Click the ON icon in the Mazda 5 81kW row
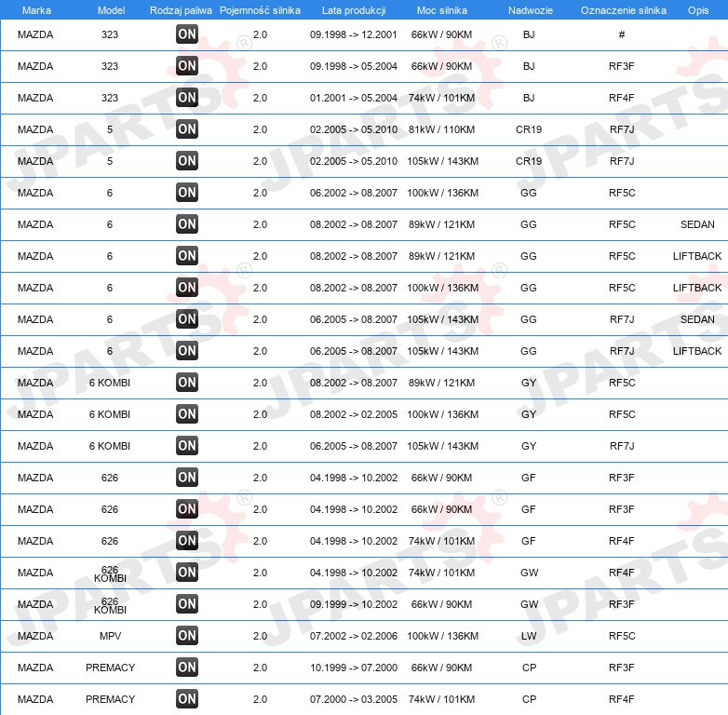728x715 pixels. [187, 129]
